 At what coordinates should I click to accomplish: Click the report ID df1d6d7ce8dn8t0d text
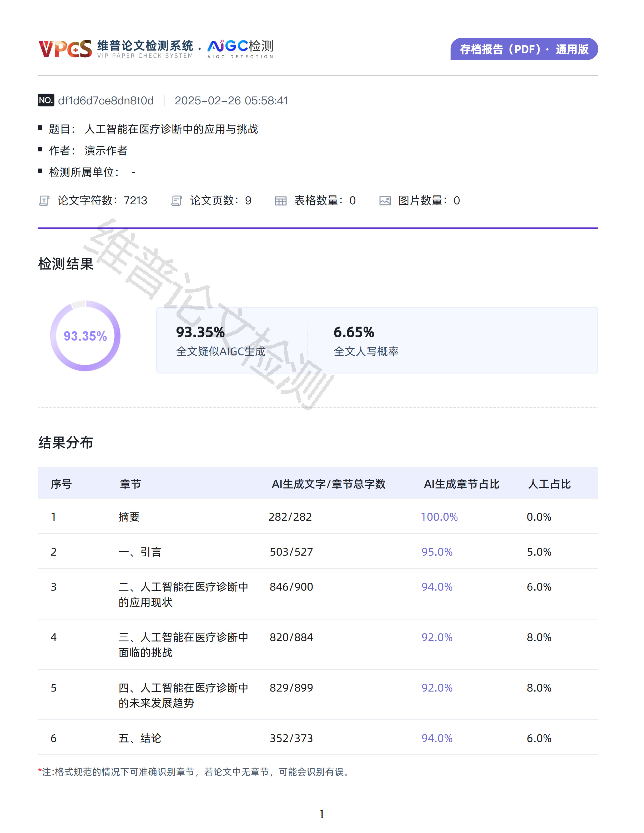point(106,101)
